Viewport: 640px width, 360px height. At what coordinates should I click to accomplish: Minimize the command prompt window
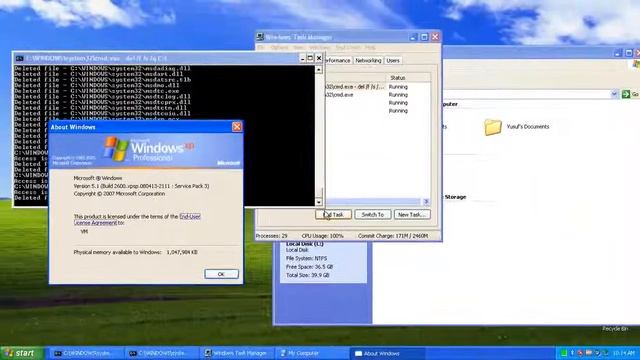tap(302, 58)
